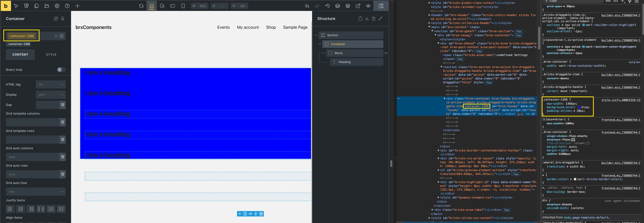Collapse the Container item chevron in Structure
The height and width of the screenshot is (223, 644).
(x=320, y=44)
